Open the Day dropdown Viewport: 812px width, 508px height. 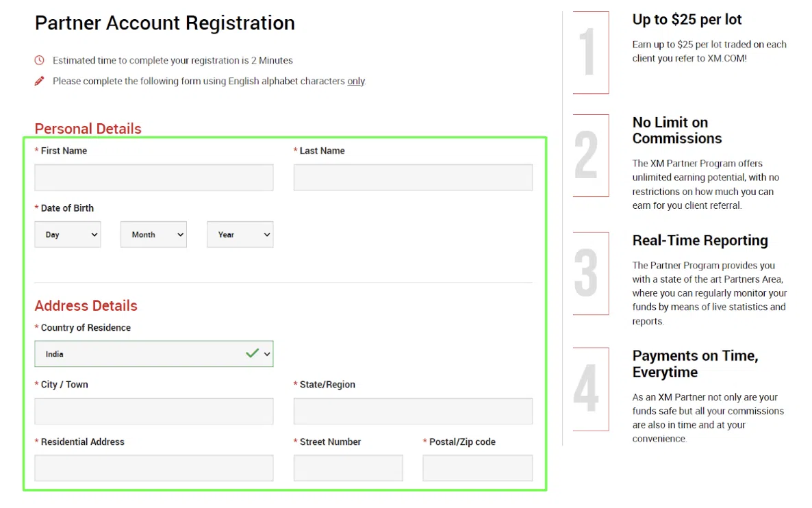pyautogui.click(x=68, y=234)
